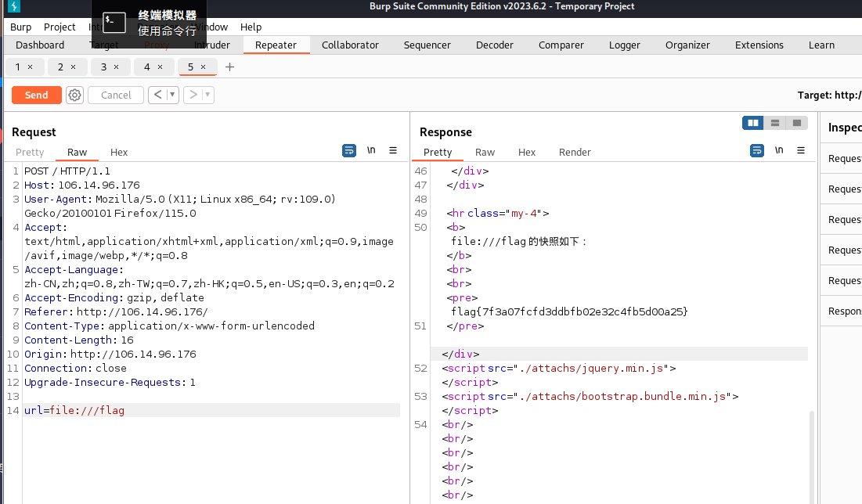
Task: Click the Content-Length: 16 header line
Action: coord(78,340)
